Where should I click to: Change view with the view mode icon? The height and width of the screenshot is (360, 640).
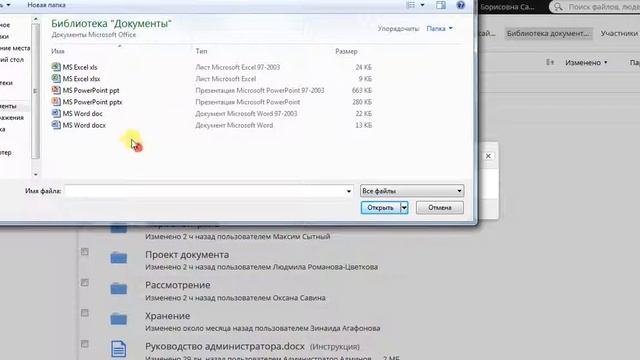(411, 5)
